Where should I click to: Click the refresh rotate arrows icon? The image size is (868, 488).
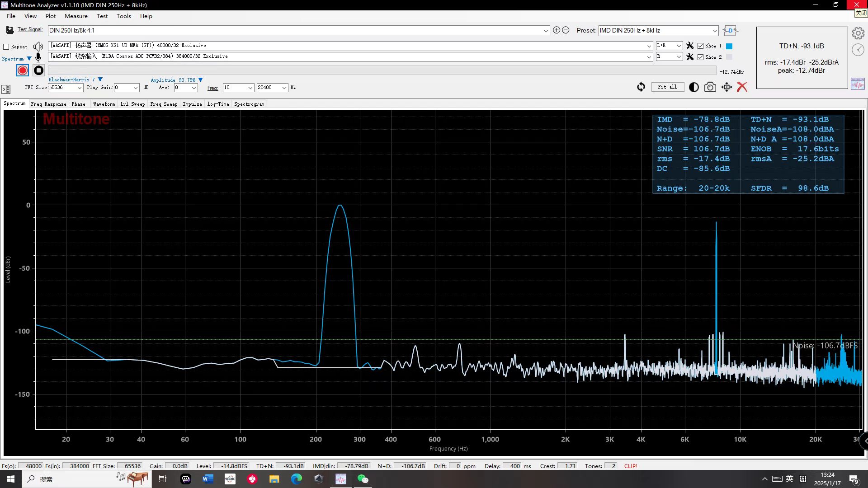(x=641, y=87)
